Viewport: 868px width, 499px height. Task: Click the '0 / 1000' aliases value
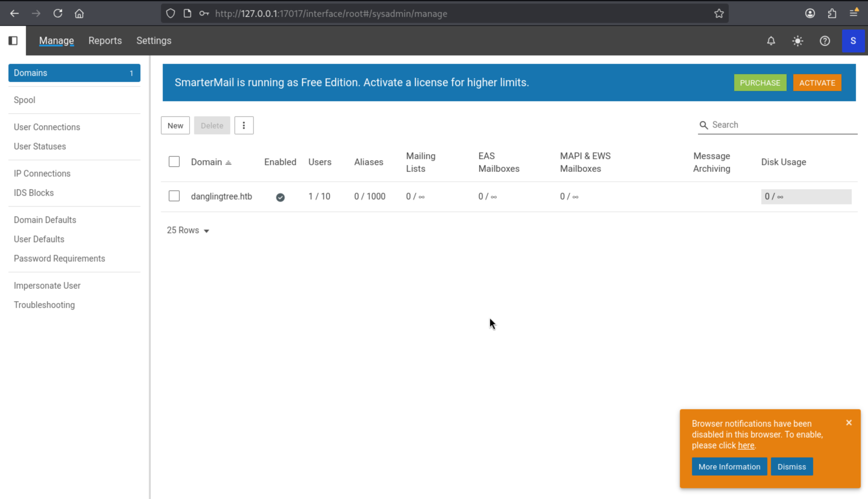coord(370,196)
